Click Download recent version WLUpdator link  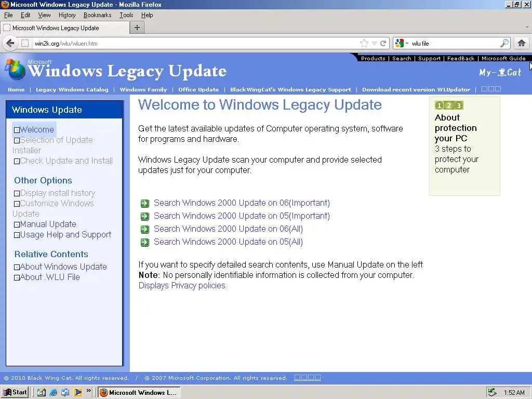(416, 89)
